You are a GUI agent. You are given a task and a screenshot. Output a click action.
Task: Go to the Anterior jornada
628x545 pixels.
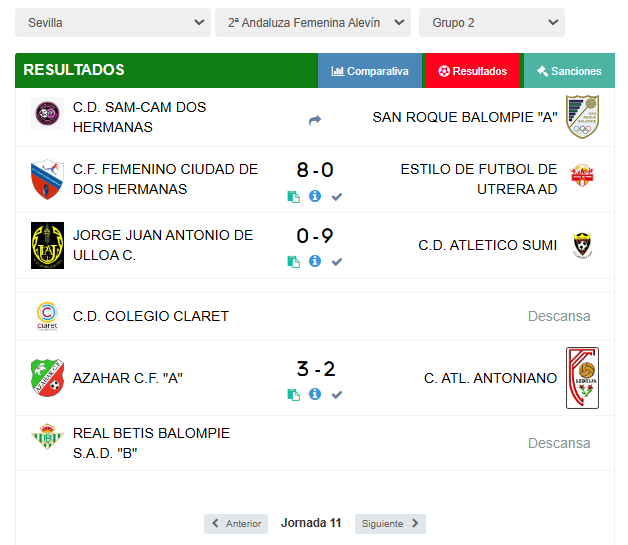coord(236,524)
